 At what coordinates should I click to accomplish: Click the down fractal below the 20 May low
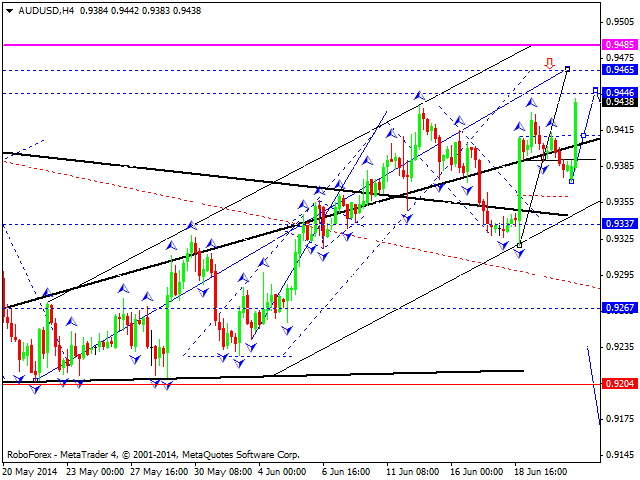(x=36, y=389)
